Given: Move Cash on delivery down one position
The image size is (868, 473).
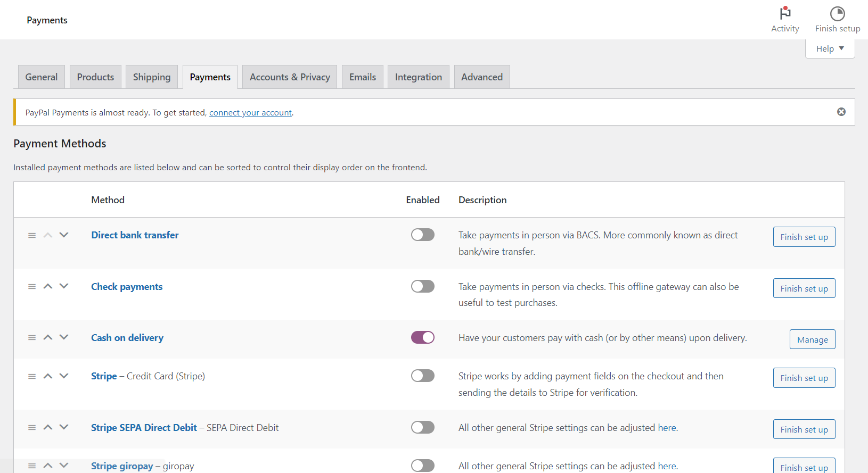Looking at the screenshot, I should (x=64, y=337).
